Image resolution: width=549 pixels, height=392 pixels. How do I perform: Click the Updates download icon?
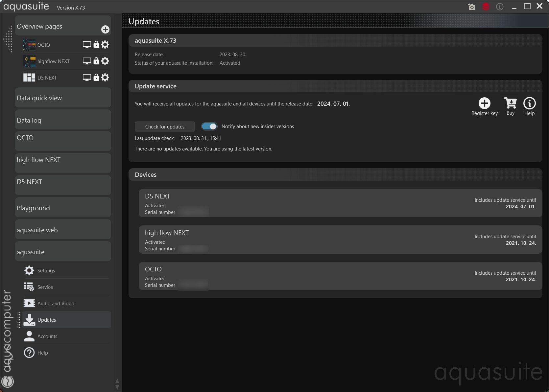[x=29, y=320]
